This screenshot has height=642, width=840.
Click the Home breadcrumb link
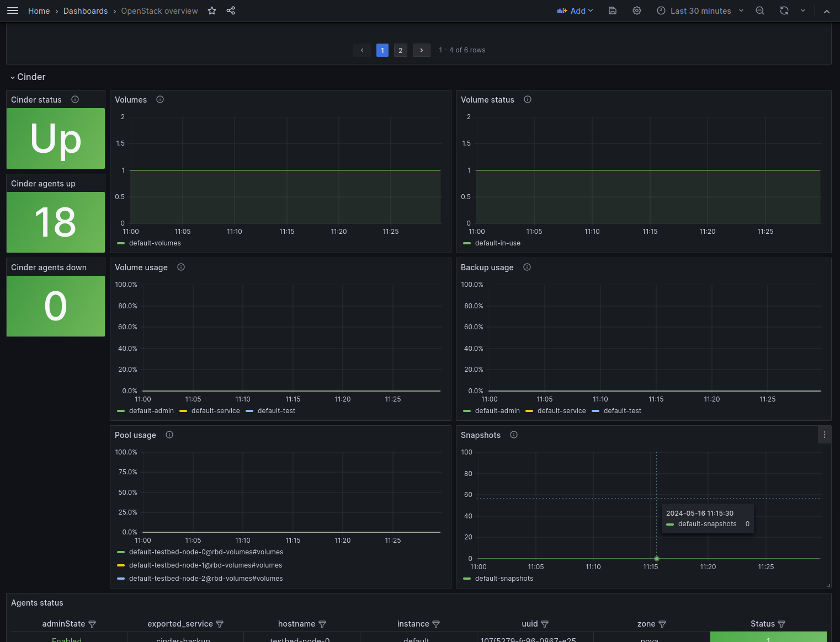point(39,10)
